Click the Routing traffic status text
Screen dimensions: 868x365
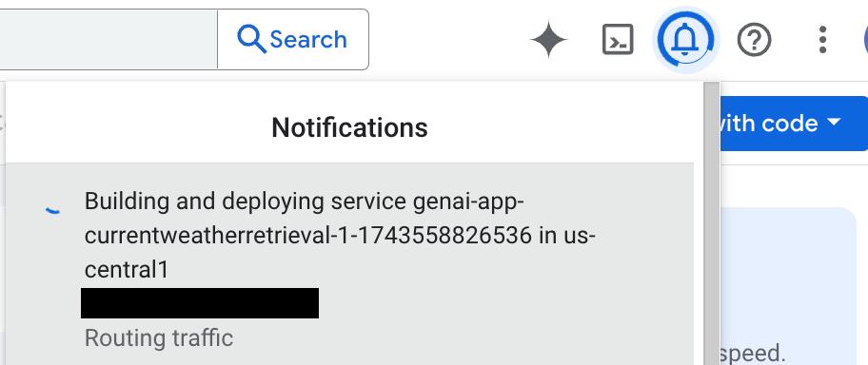pos(159,337)
